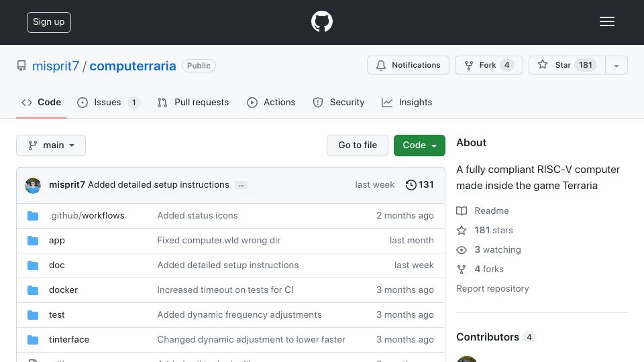The height and width of the screenshot is (362, 644).
Task: Open misprit7 author link in latest commit
Action: pos(67,185)
